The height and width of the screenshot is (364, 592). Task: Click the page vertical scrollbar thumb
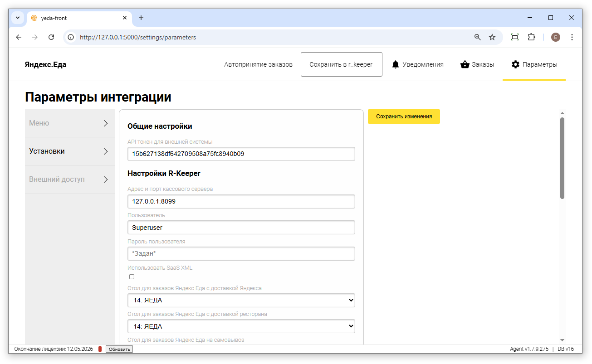[563, 158]
